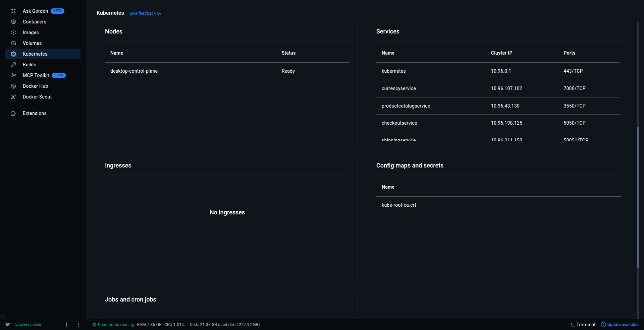Click the Containers cube icon
Viewport: 644px width, 330px height.
coord(13,22)
